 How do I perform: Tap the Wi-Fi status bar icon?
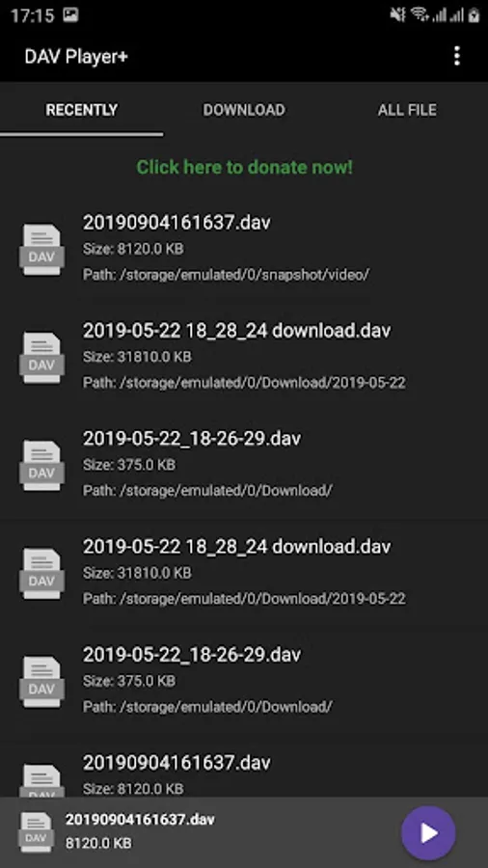pos(420,14)
